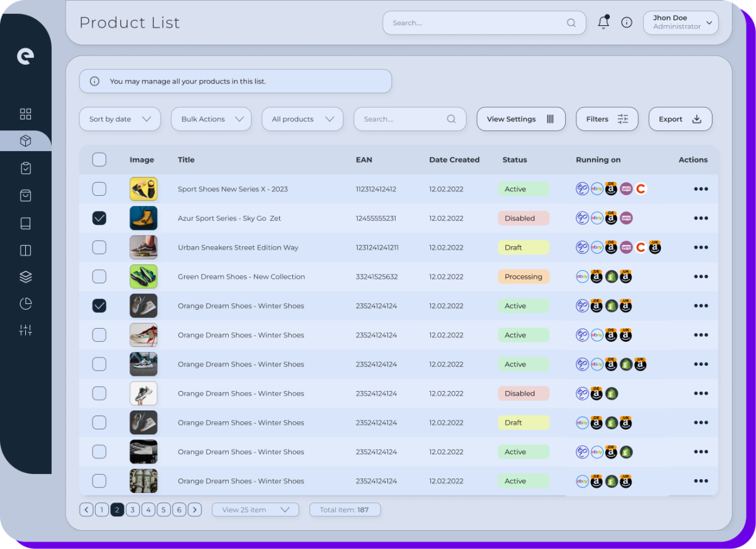Open the Dashboard grid icon in sidebar

pos(25,114)
